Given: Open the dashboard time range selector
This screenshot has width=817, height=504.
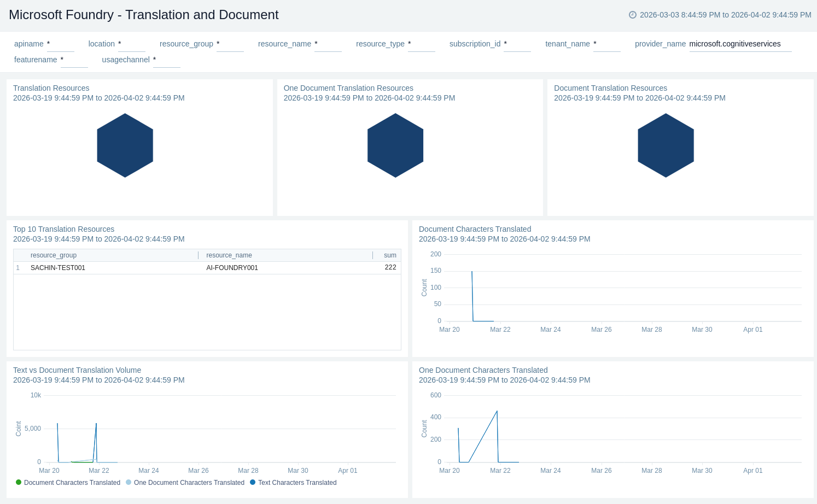Looking at the screenshot, I should [x=725, y=15].
